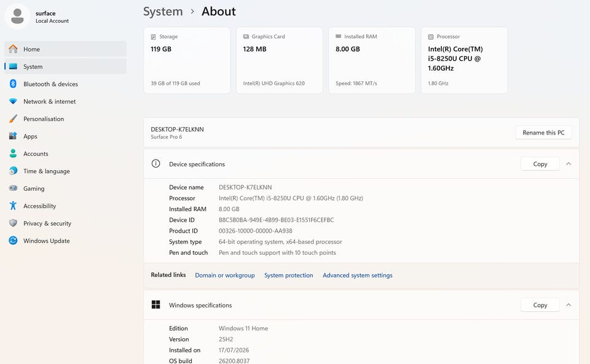Click the Privacy & security shield icon
The image size is (590, 364).
[x=13, y=223]
